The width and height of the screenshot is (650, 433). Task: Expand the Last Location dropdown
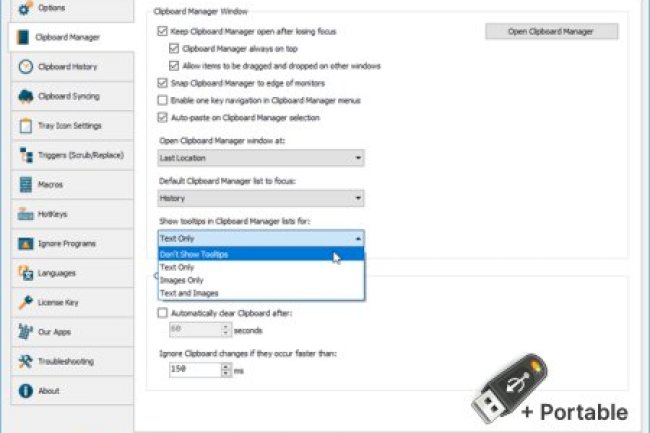pyautogui.click(x=260, y=158)
